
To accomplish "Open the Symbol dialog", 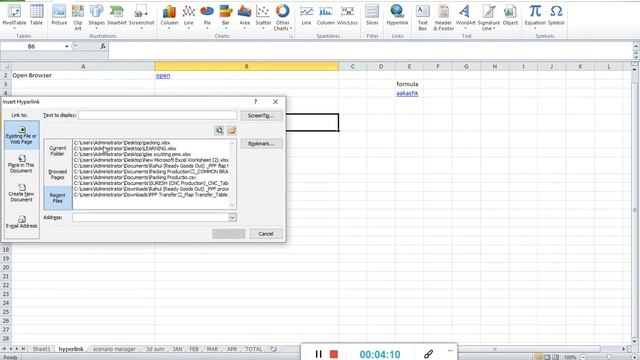I will (556, 16).
